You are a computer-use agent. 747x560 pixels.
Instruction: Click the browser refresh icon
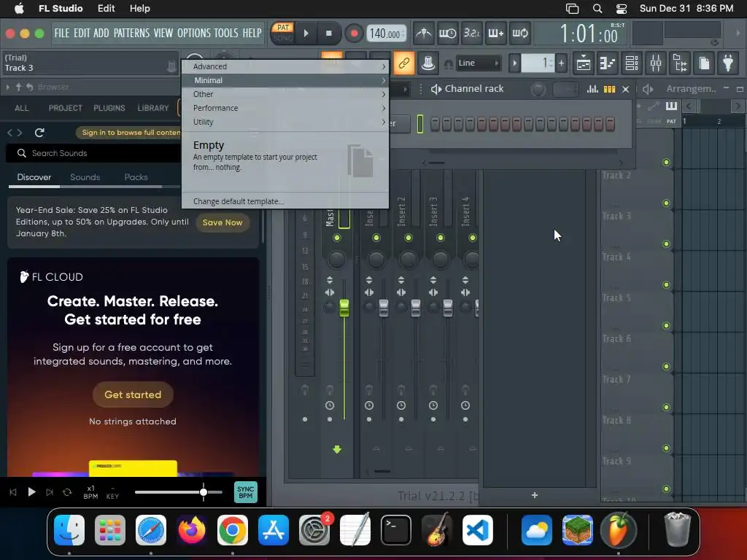[39, 133]
